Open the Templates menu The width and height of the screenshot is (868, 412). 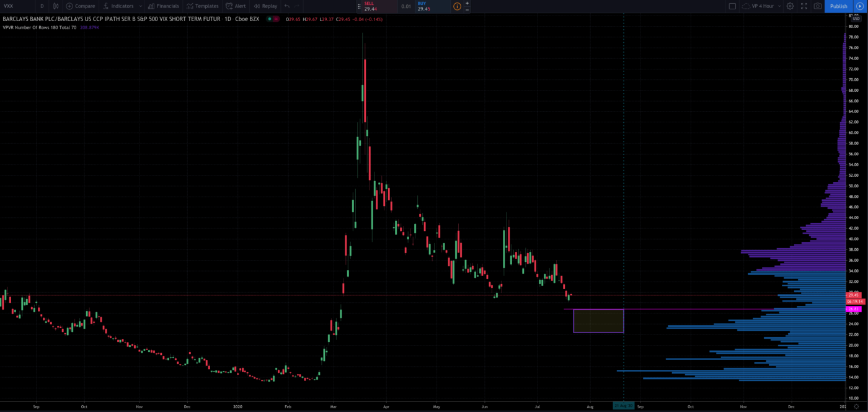pyautogui.click(x=202, y=6)
